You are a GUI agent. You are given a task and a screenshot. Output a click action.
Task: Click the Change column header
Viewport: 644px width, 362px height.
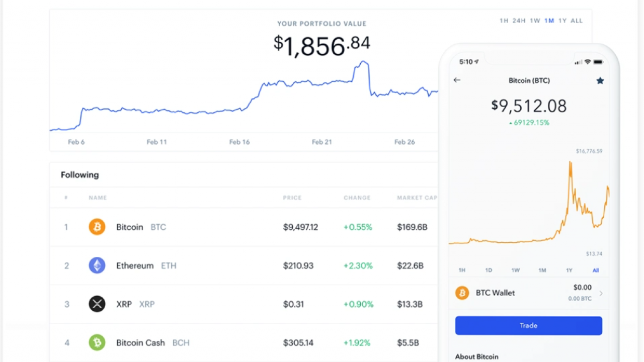(x=357, y=198)
